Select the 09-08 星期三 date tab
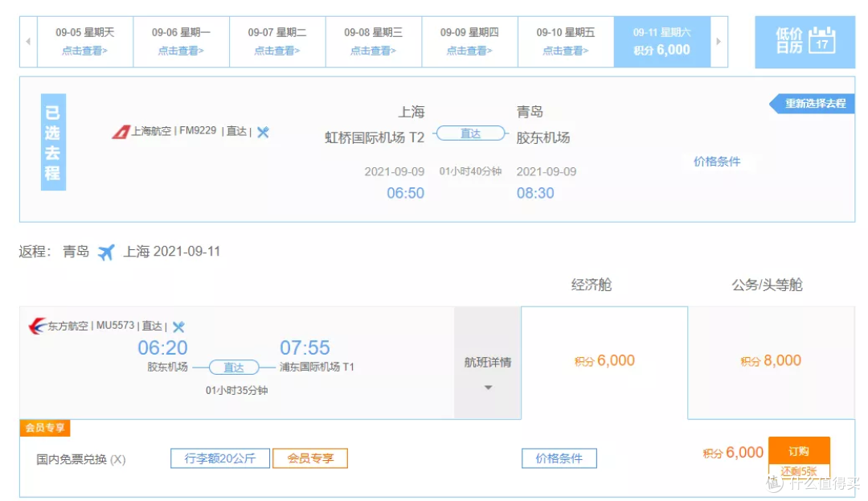 pyautogui.click(x=374, y=42)
